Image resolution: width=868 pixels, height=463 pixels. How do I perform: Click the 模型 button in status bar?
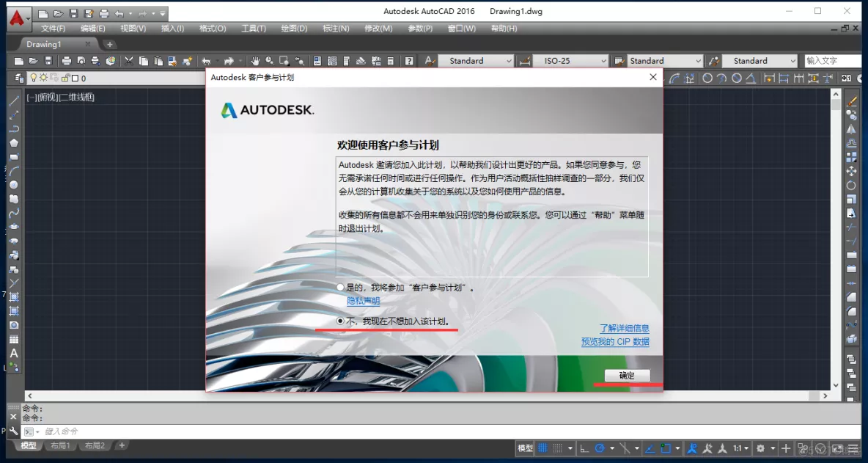coord(525,448)
